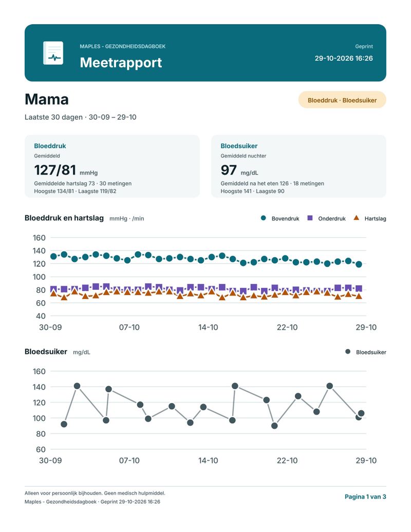
Task: Click Gemiddeld na het eten 126 line
Action: (272, 183)
